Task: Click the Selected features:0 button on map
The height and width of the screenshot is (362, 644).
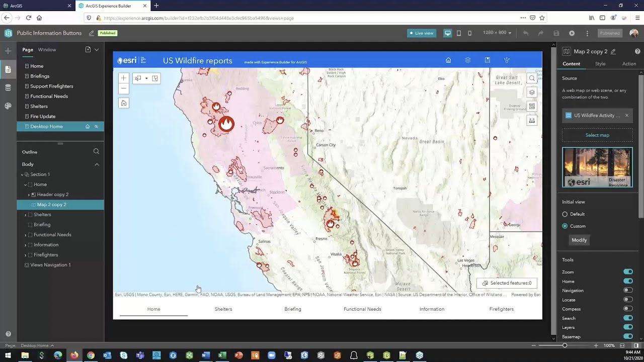Action: coord(507,283)
